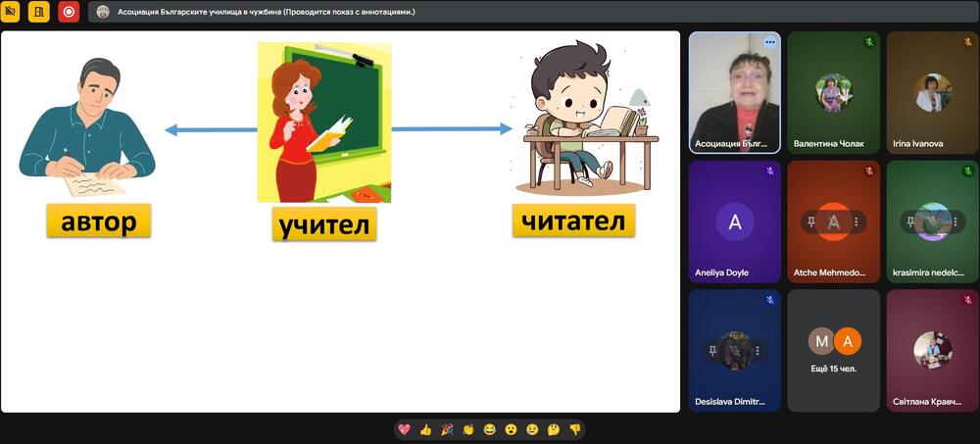Open three-dot menu on Desislava Dimitr's tile
Viewport: 980px width, 444px height.
757,350
